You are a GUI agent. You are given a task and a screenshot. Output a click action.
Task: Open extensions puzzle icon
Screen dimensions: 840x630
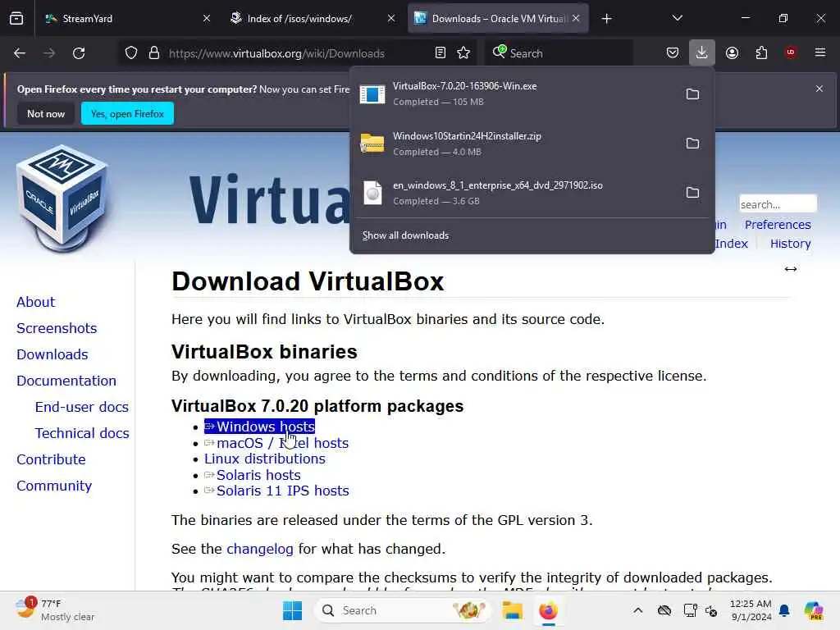tap(761, 52)
